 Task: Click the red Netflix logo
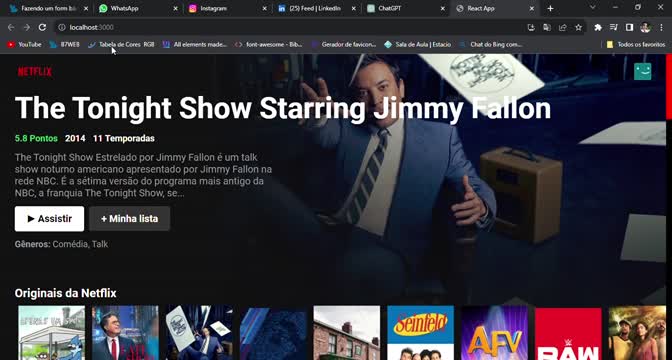coord(35,72)
